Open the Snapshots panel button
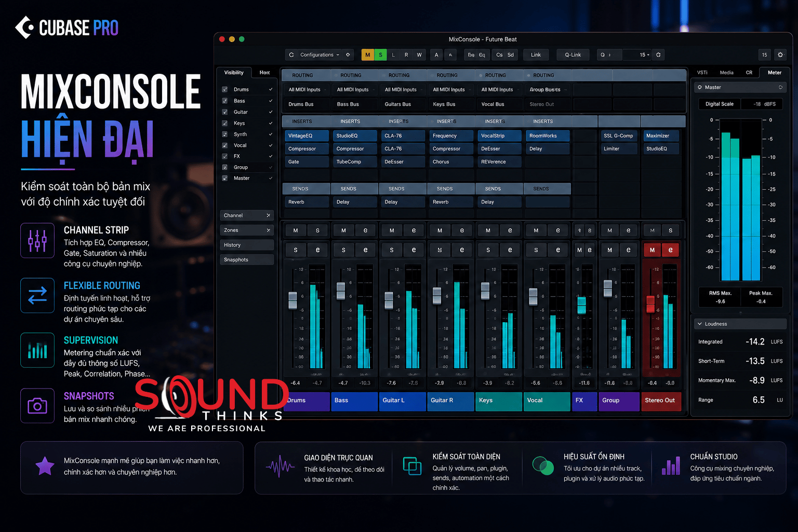 click(247, 260)
